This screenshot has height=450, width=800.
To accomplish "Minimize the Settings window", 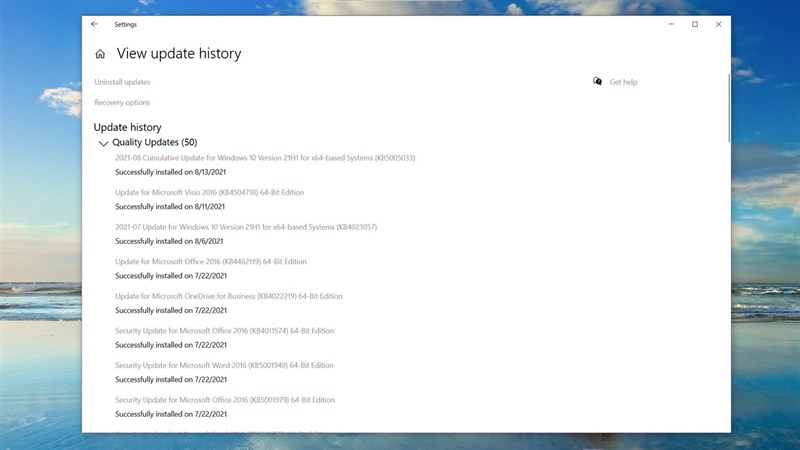I will pyautogui.click(x=670, y=24).
